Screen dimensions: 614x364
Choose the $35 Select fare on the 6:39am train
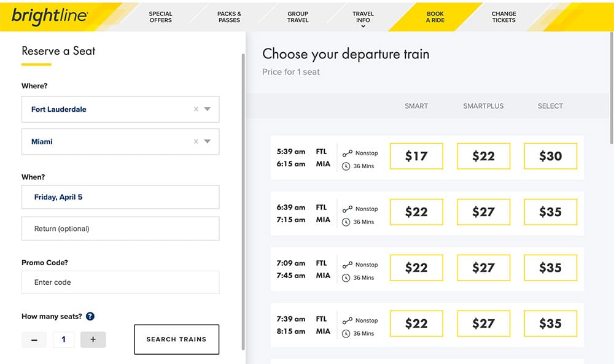click(550, 212)
